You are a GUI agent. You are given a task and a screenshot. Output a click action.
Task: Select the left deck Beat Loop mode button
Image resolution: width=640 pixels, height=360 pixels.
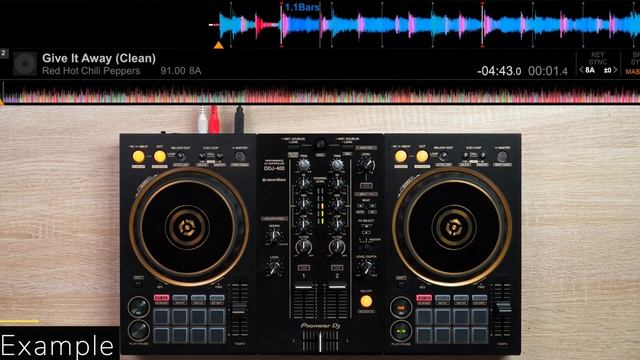click(x=180, y=298)
